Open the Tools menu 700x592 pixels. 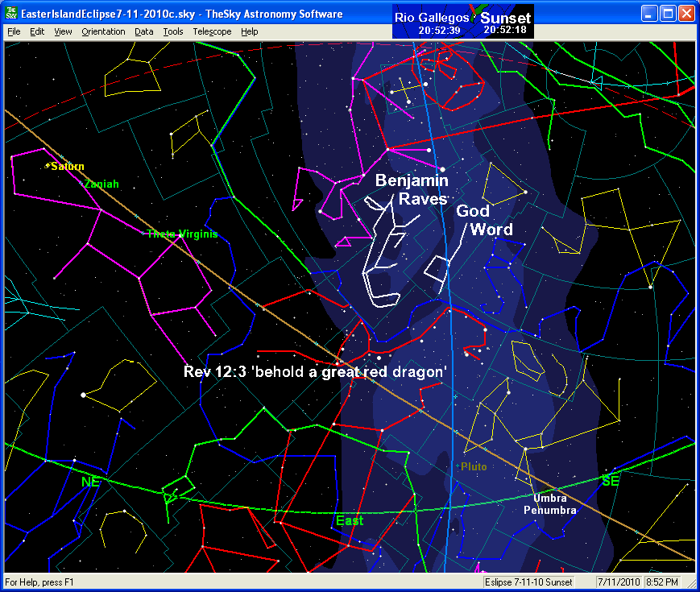(x=172, y=31)
